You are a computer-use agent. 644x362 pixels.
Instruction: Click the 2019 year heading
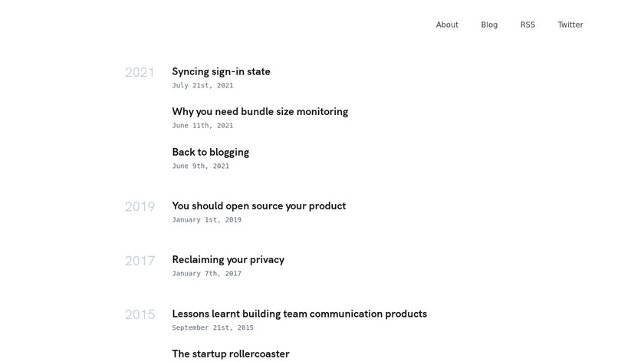[140, 207]
